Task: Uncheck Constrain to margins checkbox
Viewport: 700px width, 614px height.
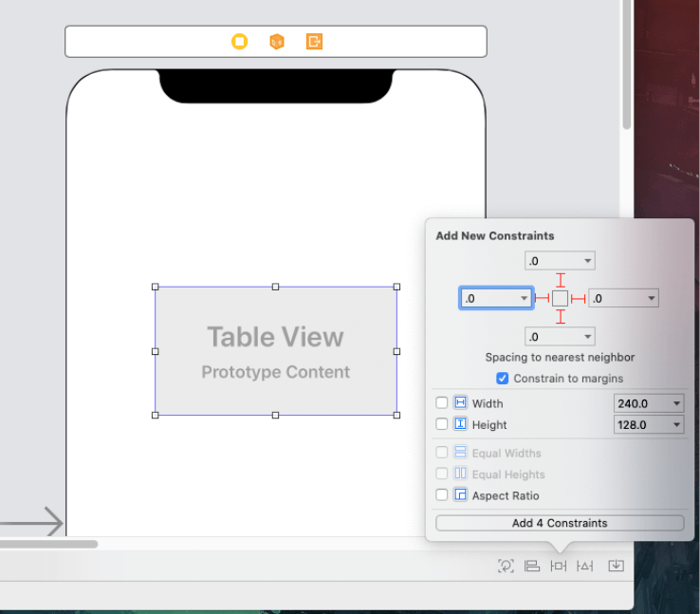Action: pyautogui.click(x=502, y=379)
